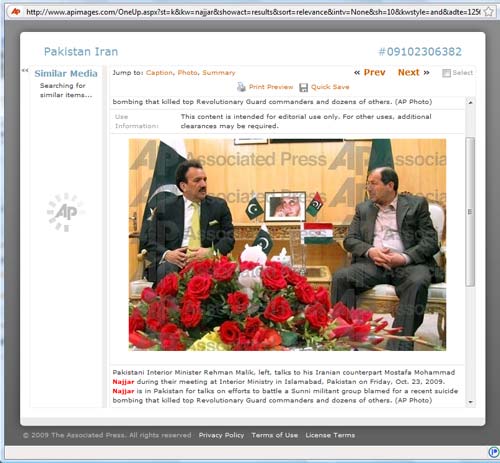This screenshot has height=463, width=500.
Task: Open License Terms link
Action: coord(330,435)
